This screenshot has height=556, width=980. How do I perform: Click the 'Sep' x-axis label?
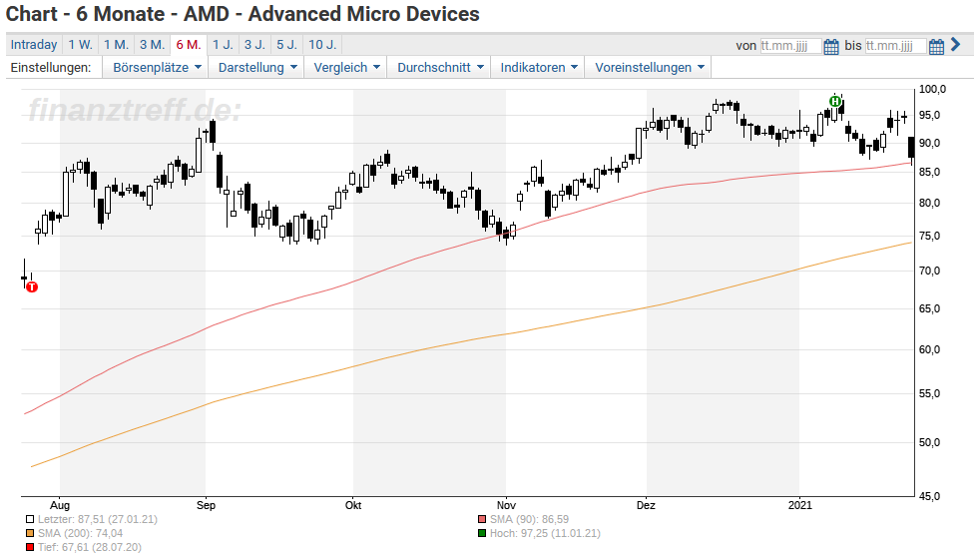[x=206, y=505]
